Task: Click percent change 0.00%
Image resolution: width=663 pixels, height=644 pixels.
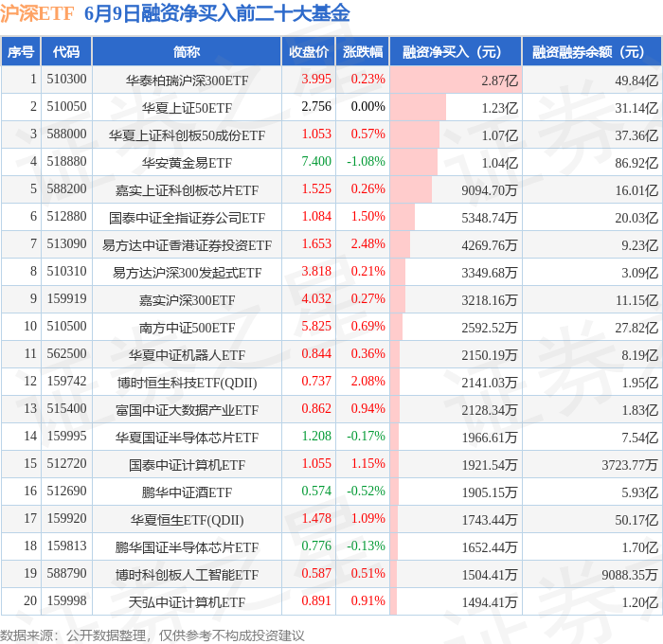Action: tap(367, 106)
